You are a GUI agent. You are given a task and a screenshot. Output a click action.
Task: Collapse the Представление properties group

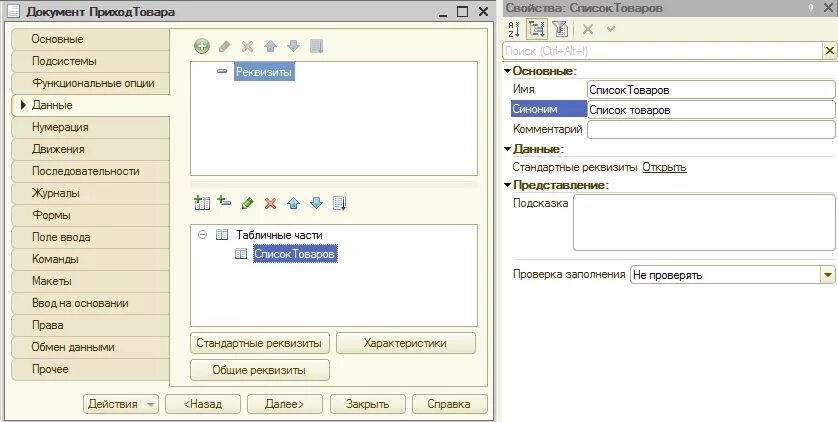(x=508, y=185)
